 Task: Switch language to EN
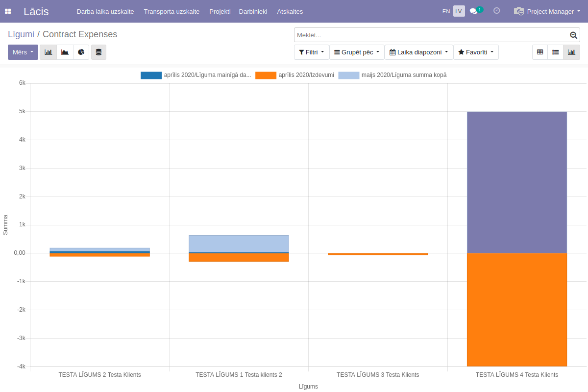446,11
